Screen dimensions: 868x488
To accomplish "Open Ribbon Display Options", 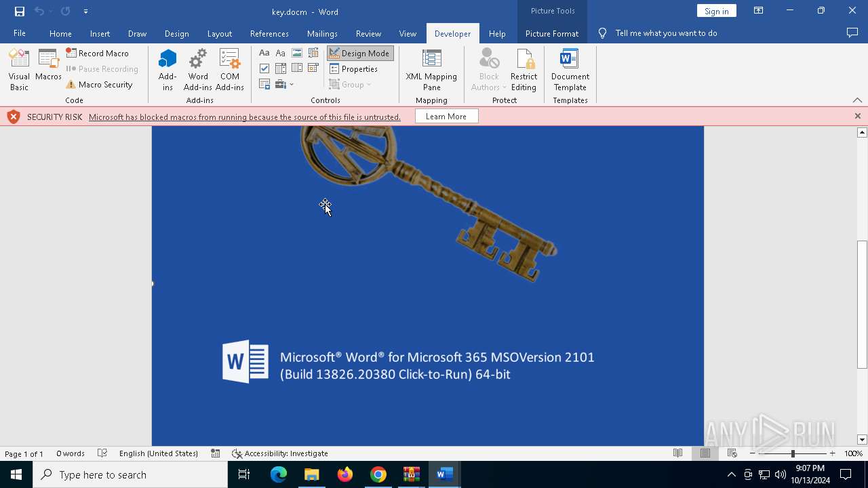I will click(758, 11).
